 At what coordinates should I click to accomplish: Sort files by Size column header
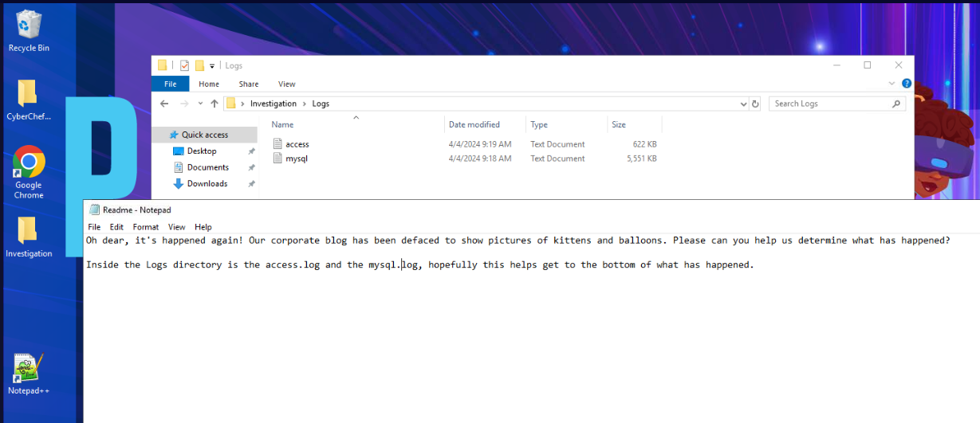tap(634, 124)
